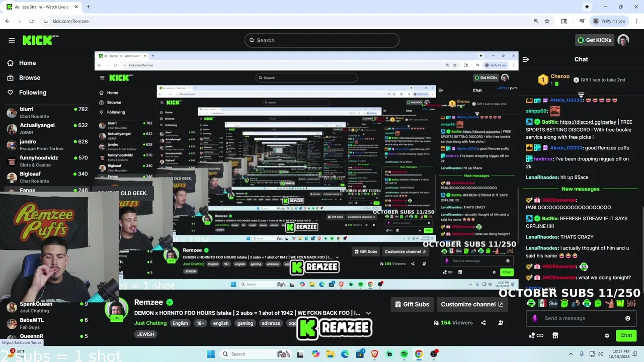The height and width of the screenshot is (362, 644).
Task: Click the gaming tag
Action: click(x=245, y=323)
